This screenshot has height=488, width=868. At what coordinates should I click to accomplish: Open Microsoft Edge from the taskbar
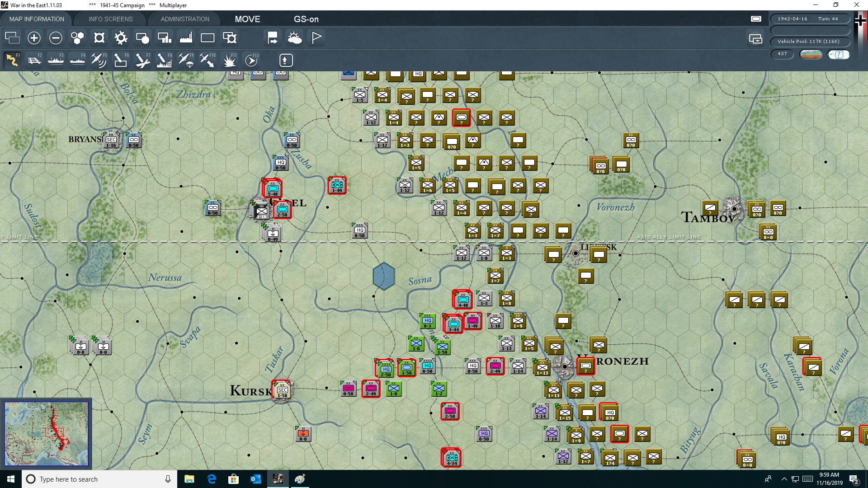(212, 479)
